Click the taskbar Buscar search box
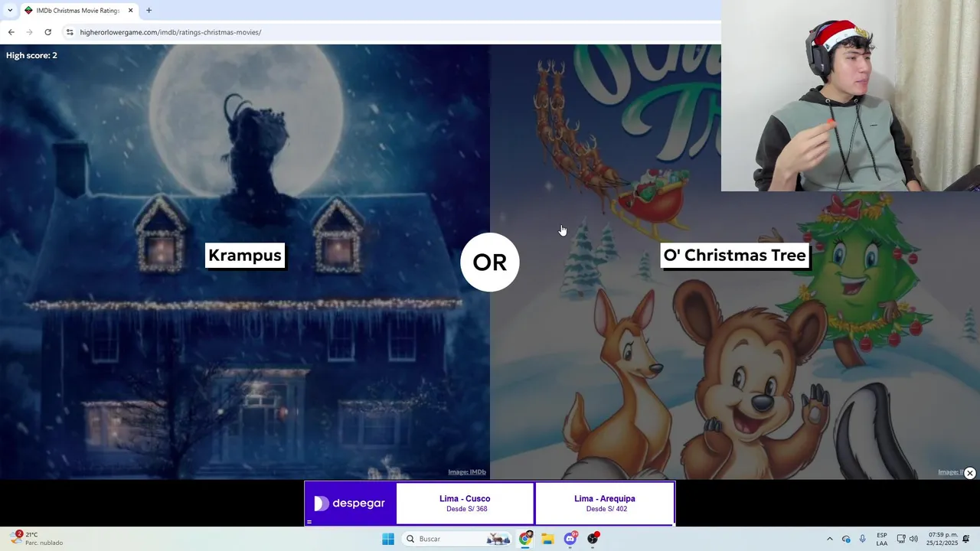This screenshot has width=980, height=551. pyautogui.click(x=458, y=539)
